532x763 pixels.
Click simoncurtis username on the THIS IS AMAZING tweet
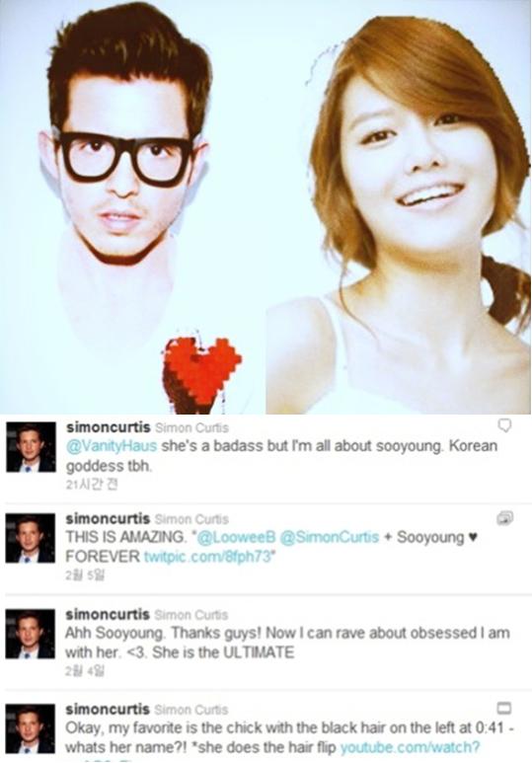pos(108,518)
